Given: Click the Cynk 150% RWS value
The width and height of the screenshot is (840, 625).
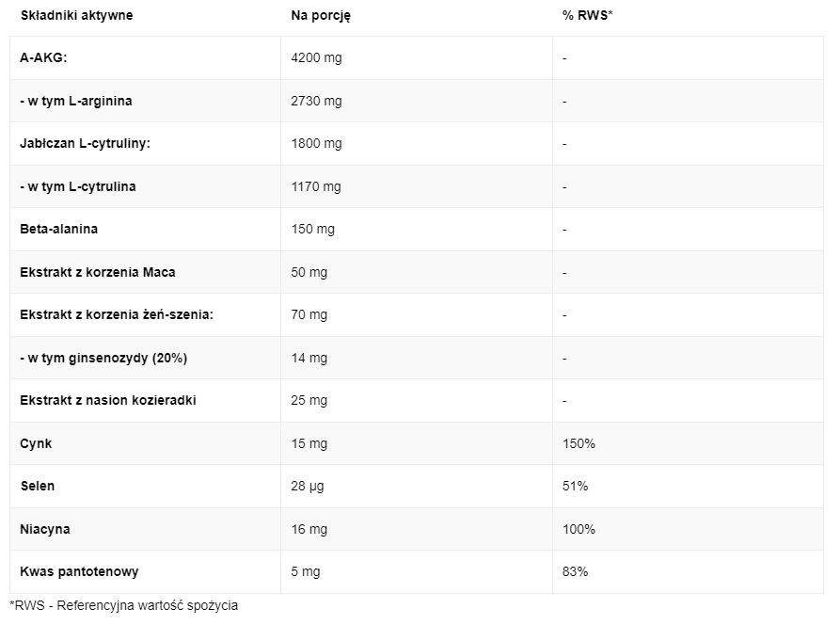Looking at the screenshot, I should [x=578, y=444].
